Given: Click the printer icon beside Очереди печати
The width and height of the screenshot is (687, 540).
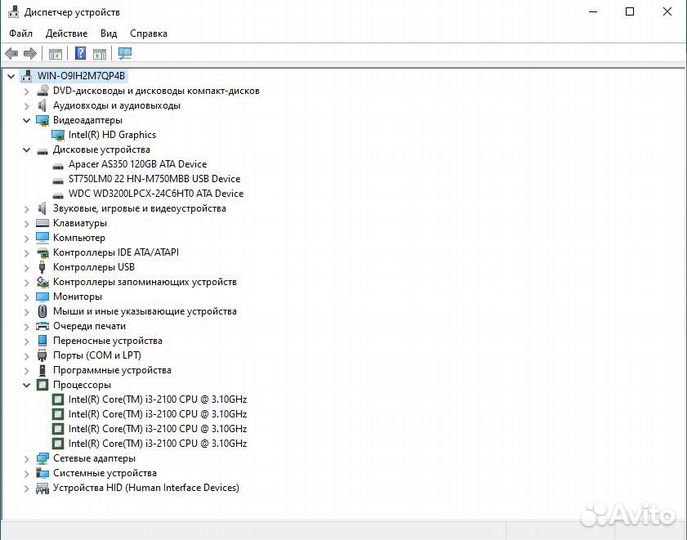Looking at the screenshot, I should (42, 326).
